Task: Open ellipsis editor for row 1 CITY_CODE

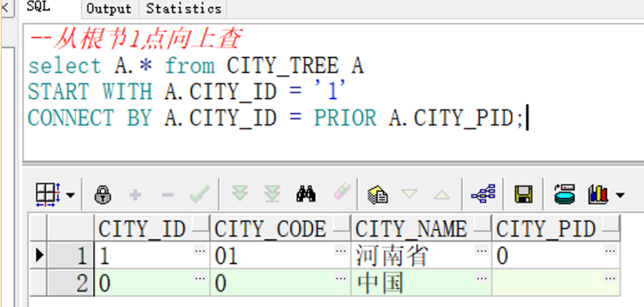Action: [341, 250]
